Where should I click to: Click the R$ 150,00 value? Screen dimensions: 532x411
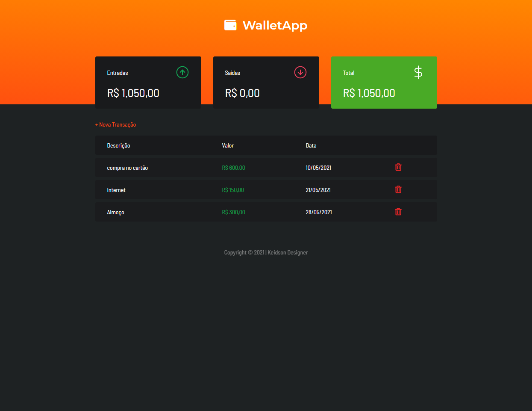tap(233, 190)
